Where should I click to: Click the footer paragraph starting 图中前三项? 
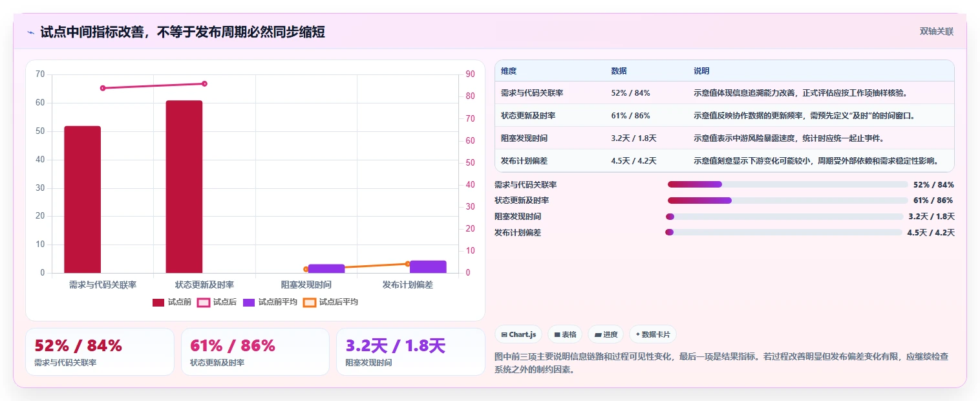click(721, 363)
